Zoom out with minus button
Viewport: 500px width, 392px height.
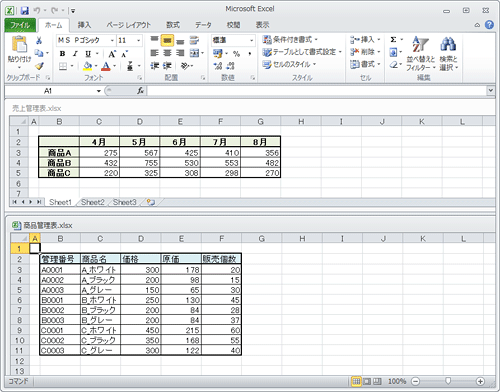416,381
